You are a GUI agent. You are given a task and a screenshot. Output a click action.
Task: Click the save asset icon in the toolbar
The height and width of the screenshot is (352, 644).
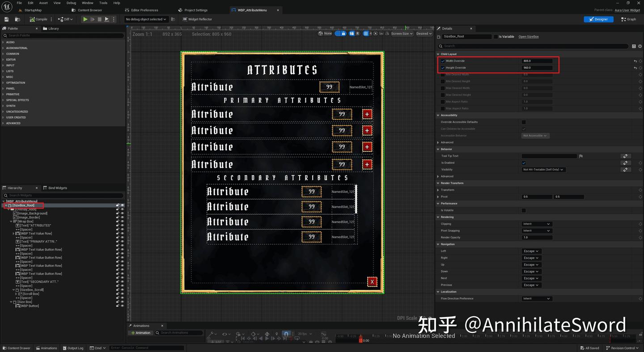tap(6, 19)
